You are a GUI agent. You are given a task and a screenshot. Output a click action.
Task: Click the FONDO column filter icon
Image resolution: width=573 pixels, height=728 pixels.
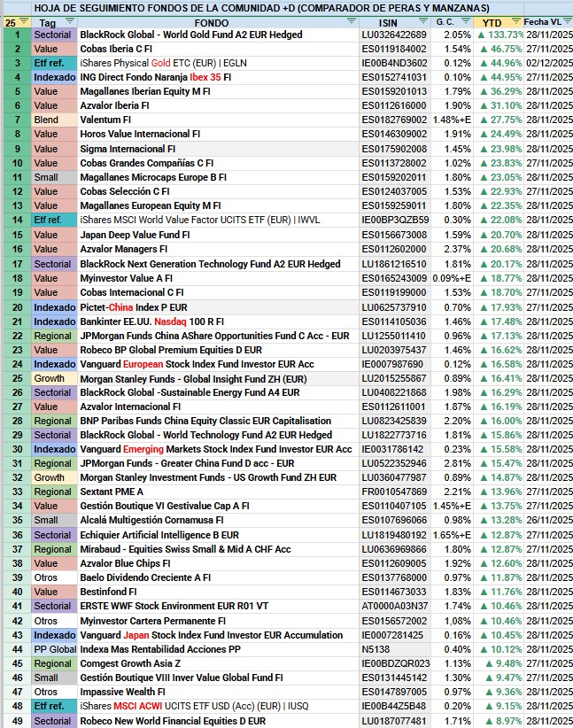point(352,22)
